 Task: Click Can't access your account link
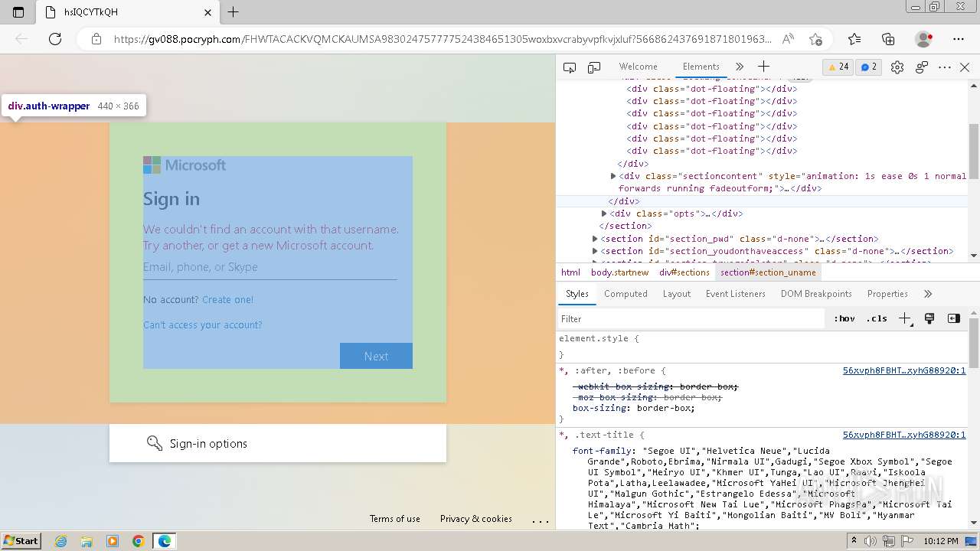(x=202, y=324)
